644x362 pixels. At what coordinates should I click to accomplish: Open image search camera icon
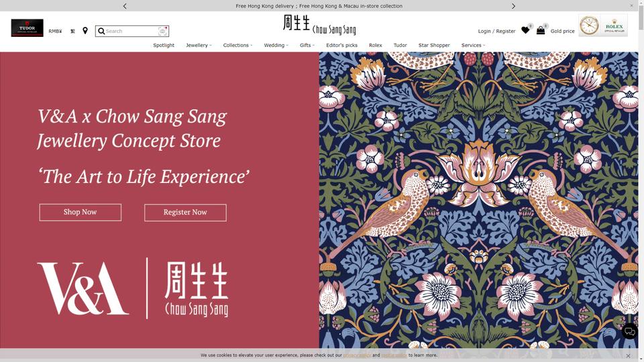coord(162,32)
